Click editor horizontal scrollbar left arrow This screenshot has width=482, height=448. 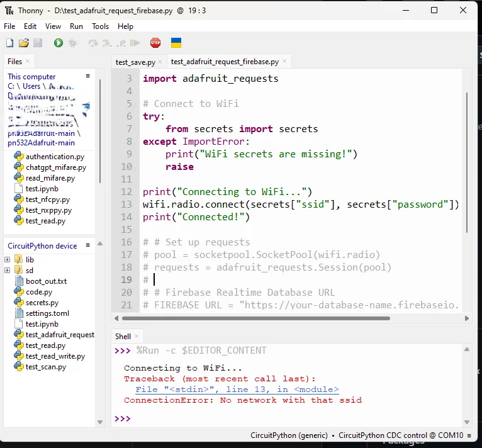pos(116,318)
